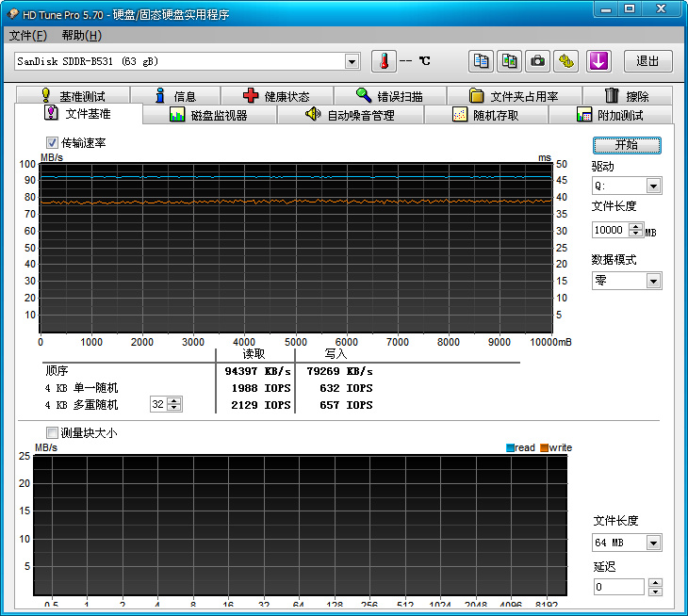Click the queue depth 32 field
This screenshot has width=688, height=616.
pos(159,404)
